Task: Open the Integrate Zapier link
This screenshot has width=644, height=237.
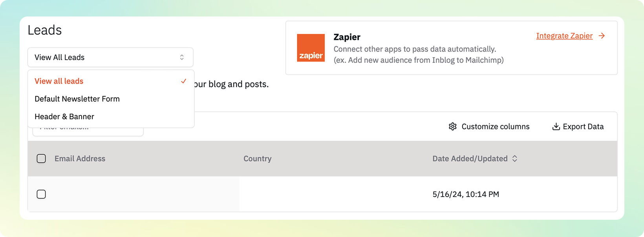Action: (x=564, y=36)
